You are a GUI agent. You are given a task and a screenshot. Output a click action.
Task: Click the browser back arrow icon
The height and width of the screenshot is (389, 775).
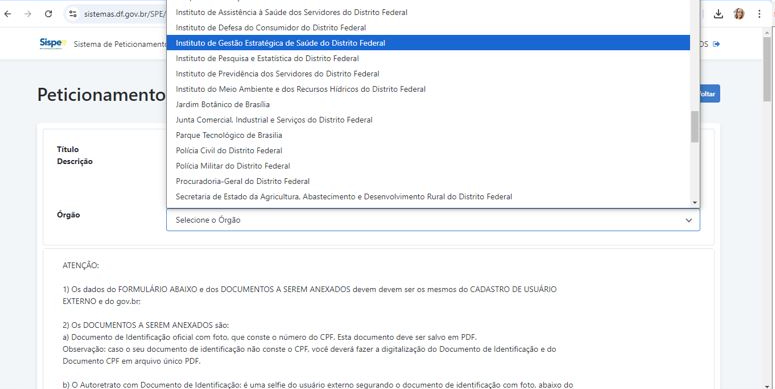coord(8,14)
